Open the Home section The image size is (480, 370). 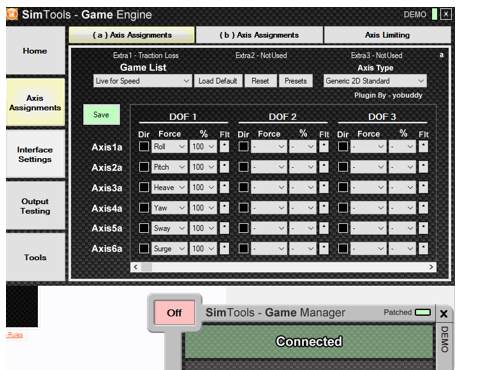click(x=35, y=51)
